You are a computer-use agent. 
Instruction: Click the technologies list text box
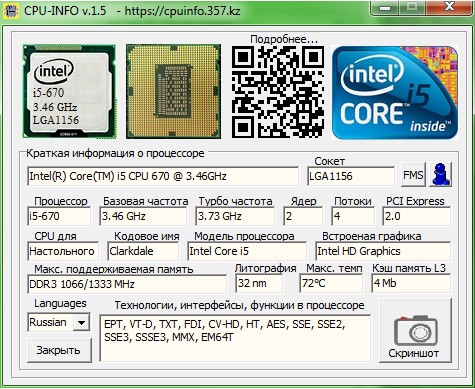235,338
